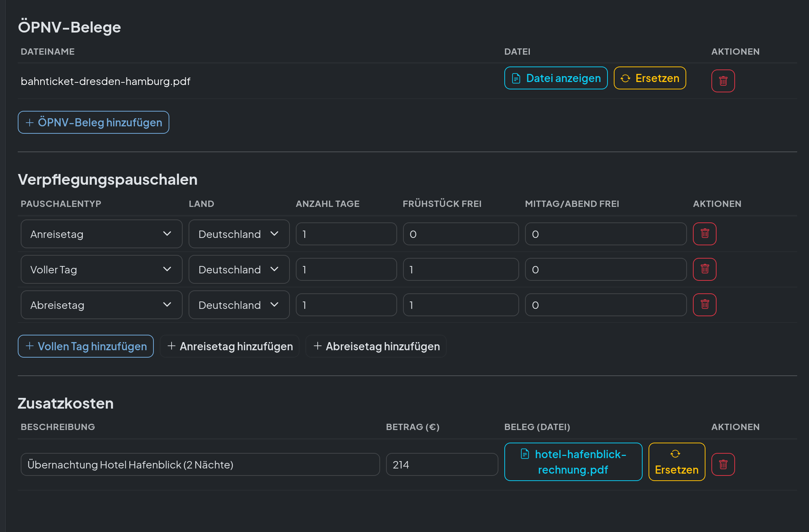Edit the Betrag field showing 214
The height and width of the screenshot is (532, 809).
(442, 464)
